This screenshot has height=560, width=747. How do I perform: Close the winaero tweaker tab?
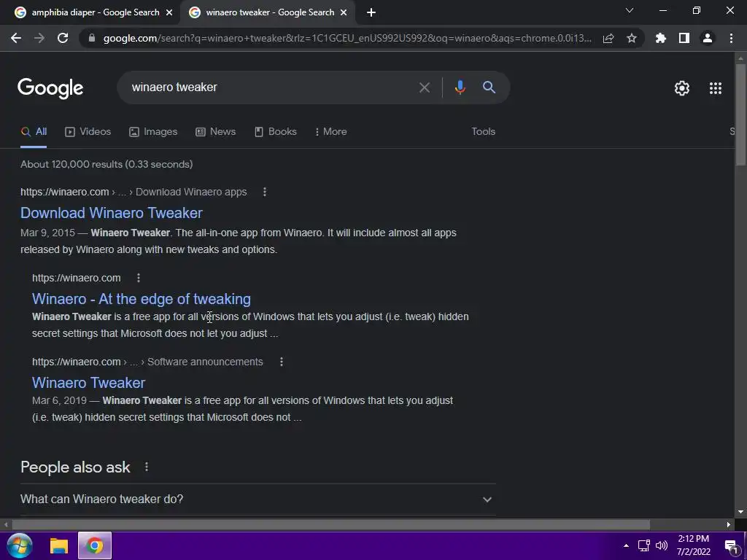(344, 13)
